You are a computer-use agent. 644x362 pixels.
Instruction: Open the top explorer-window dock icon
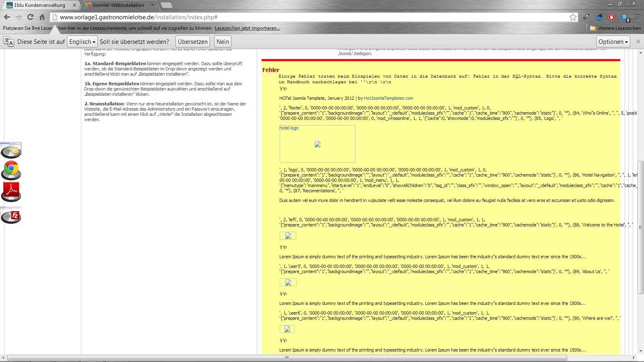[11, 150]
